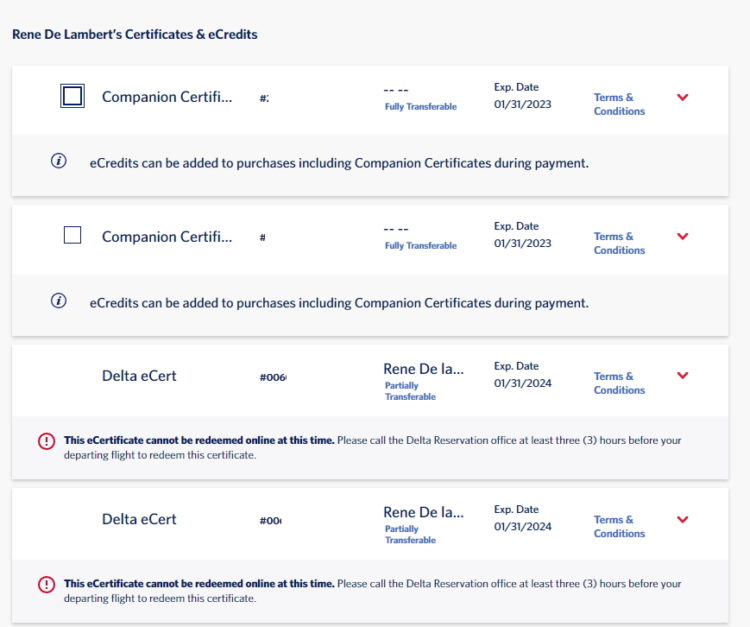Viewport: 750px width, 627px height.
Task: Open Terms & Conditions for the last Delta eCert
Action: pyautogui.click(x=619, y=526)
